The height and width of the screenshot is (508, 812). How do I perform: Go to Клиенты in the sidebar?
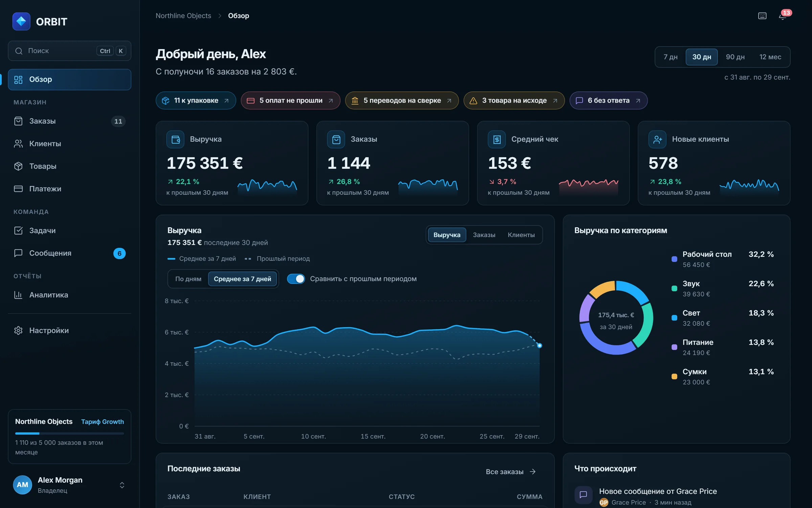point(69,144)
